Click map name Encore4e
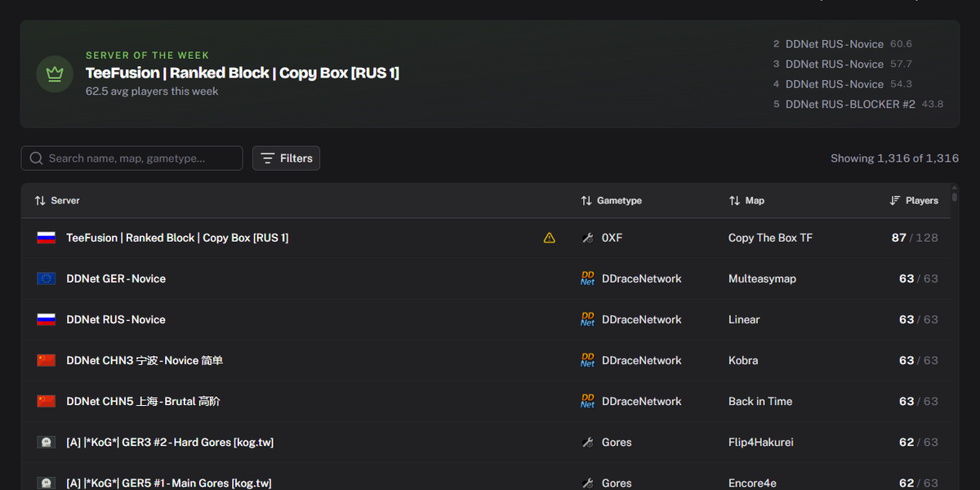The image size is (980, 490). (752, 483)
